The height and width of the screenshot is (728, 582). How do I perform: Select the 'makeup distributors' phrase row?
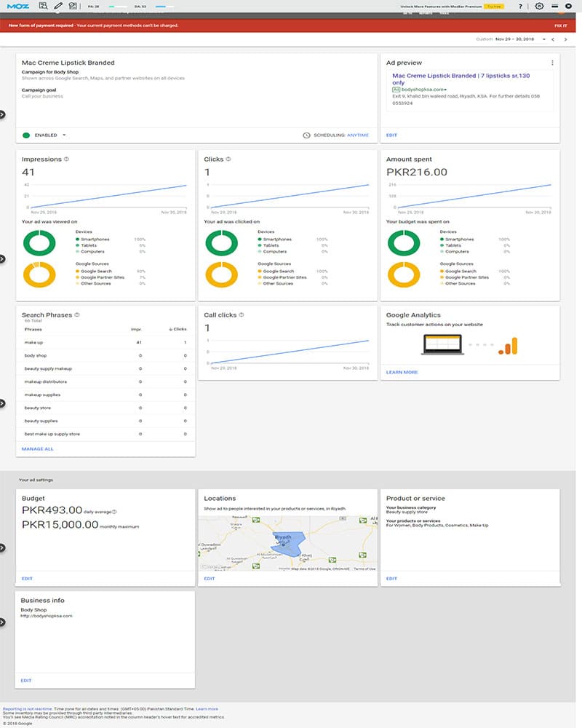(x=105, y=381)
